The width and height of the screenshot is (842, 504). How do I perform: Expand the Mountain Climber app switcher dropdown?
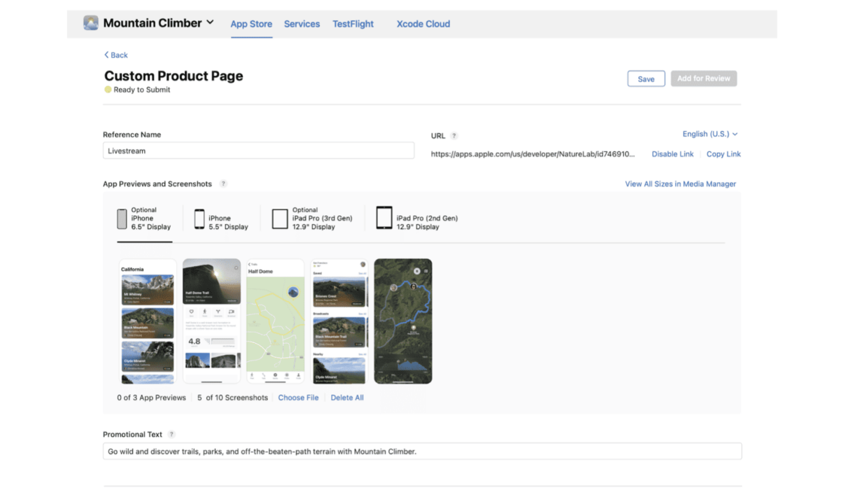(x=211, y=23)
